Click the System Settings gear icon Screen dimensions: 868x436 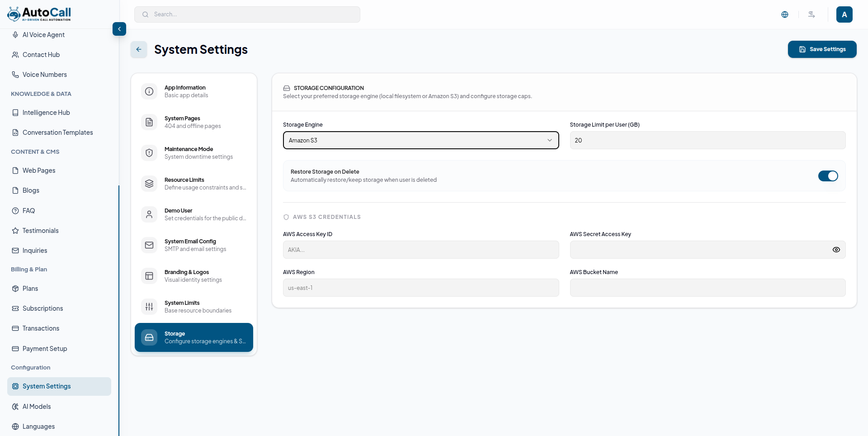tap(15, 386)
